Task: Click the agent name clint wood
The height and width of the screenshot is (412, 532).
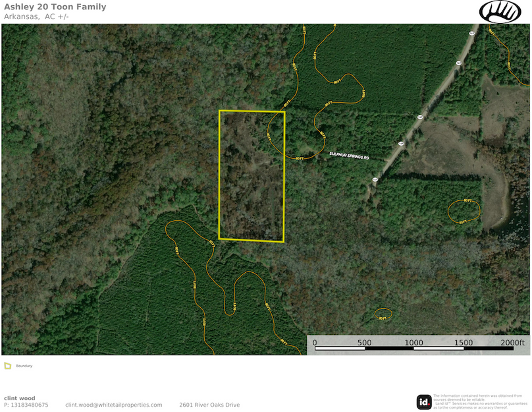Action: (x=20, y=398)
